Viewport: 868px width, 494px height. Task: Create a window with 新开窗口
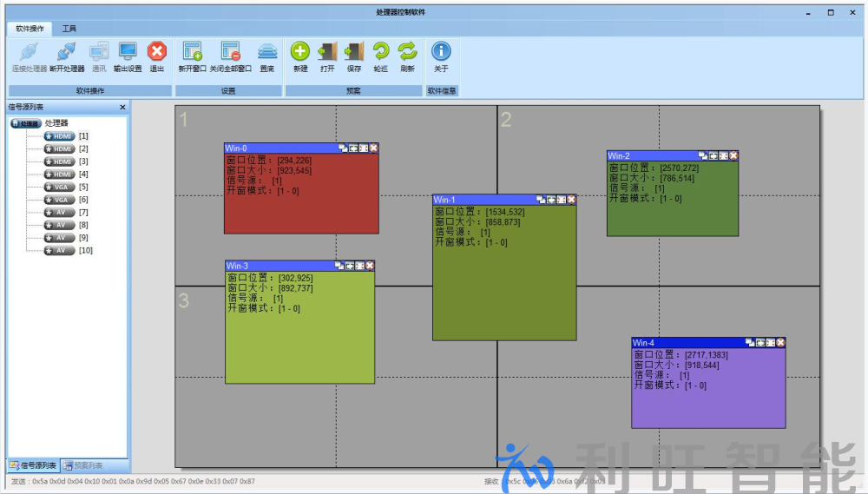click(193, 55)
